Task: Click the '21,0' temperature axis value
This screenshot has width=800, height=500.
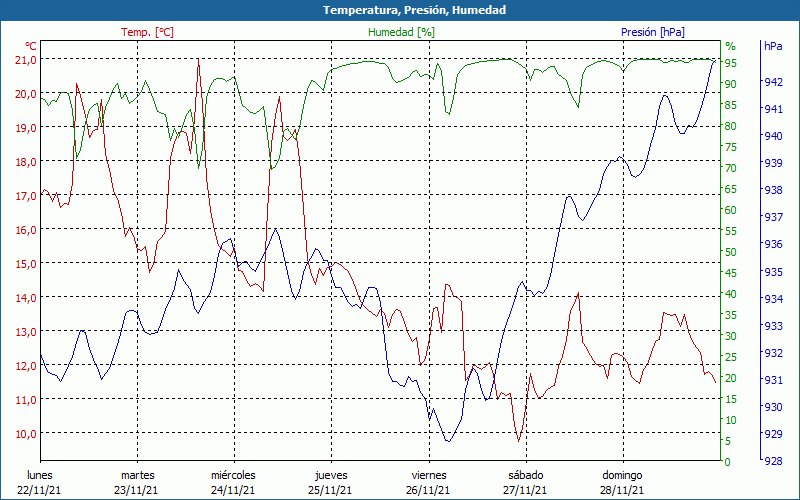Action: click(26, 60)
